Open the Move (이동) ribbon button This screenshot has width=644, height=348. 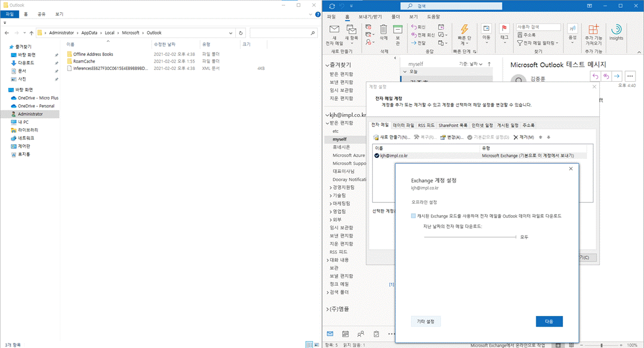tap(486, 34)
